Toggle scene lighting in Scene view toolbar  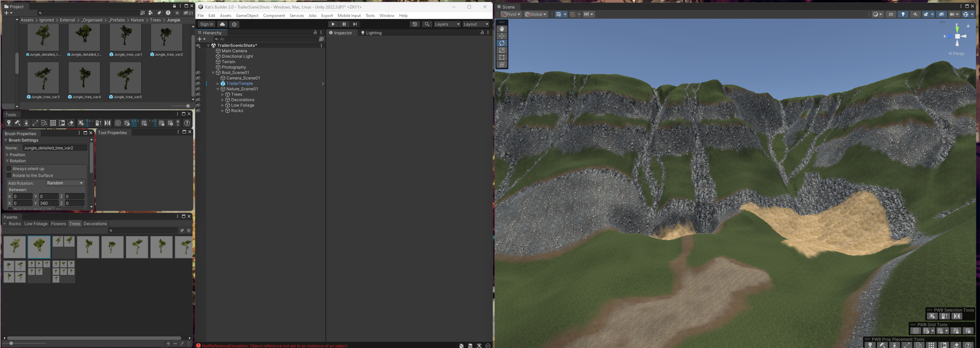(x=903, y=14)
